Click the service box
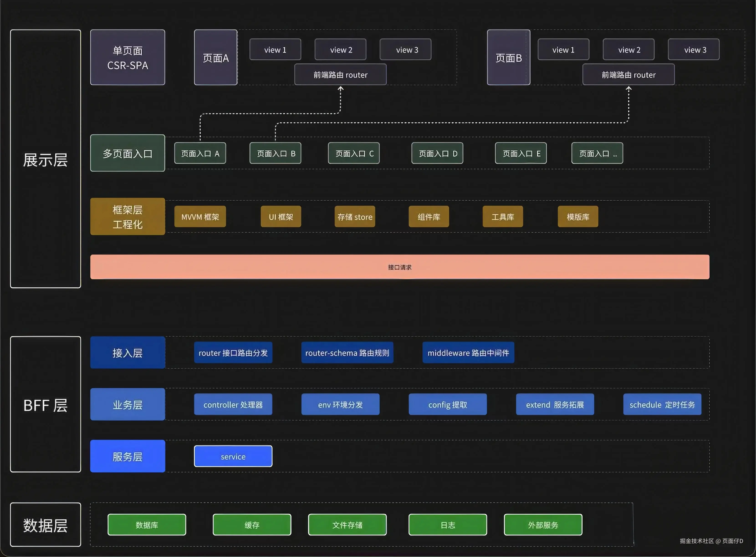 [x=233, y=456]
